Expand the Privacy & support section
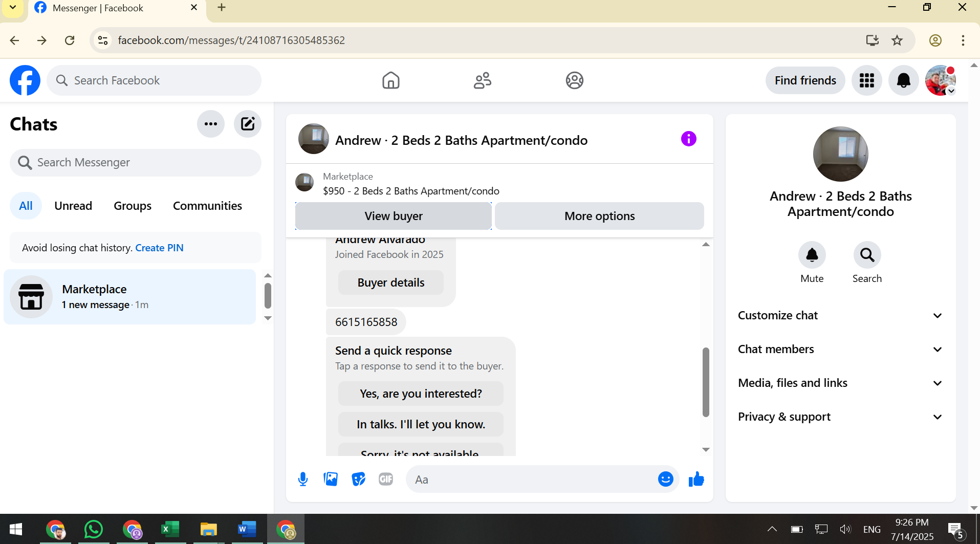The width and height of the screenshot is (980, 544). pos(840,417)
